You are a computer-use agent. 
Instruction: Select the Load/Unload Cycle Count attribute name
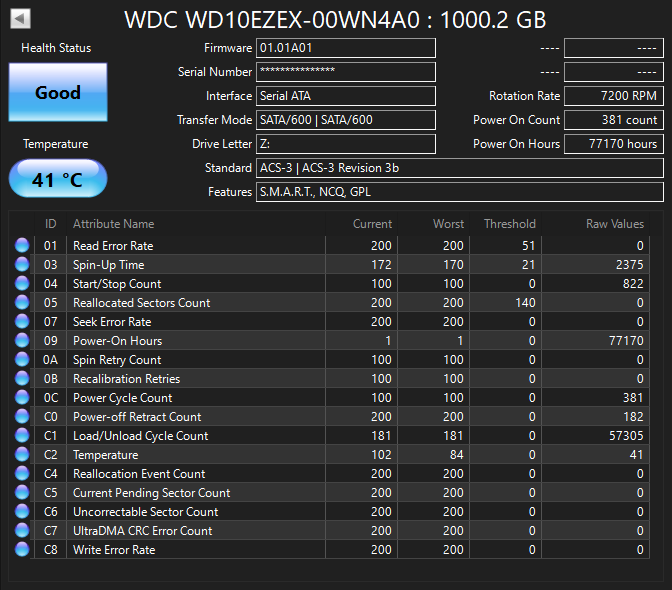point(141,436)
